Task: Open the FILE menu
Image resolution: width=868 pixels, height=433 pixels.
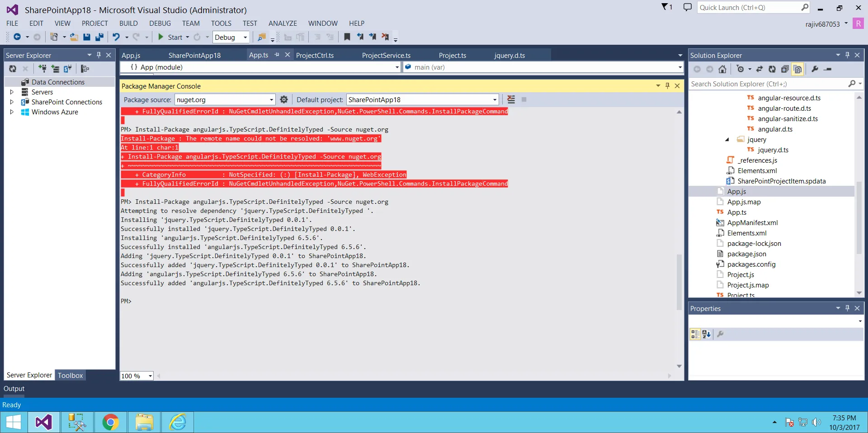Action: (x=12, y=24)
